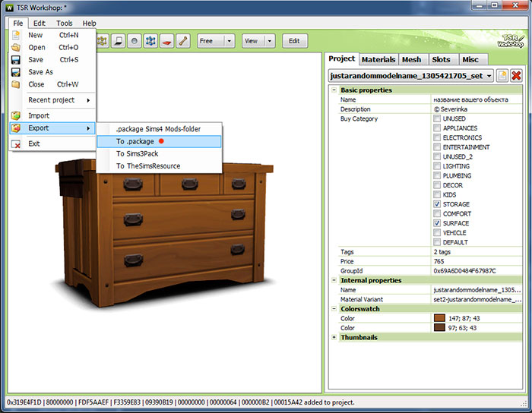Enable the ELECTRONICS category checkbox

[437, 137]
